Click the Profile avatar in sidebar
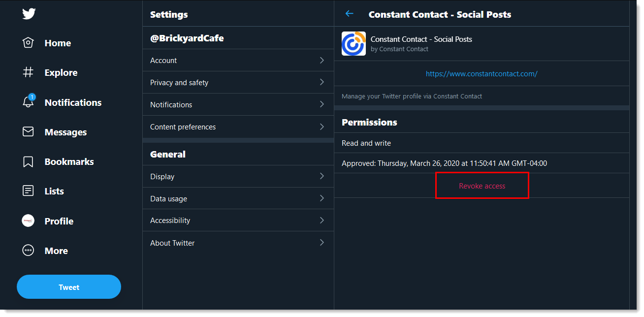 pos(29,221)
